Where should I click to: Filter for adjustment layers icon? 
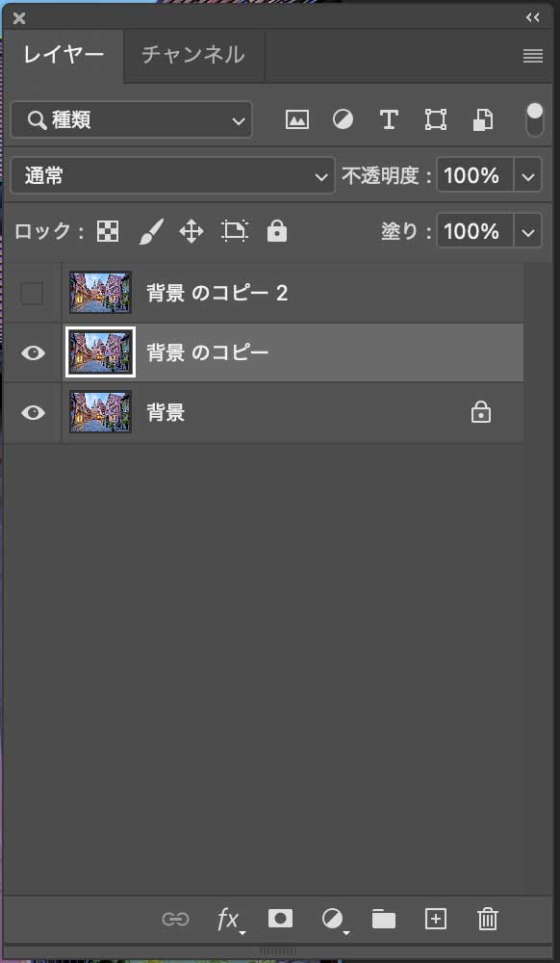[343, 119]
